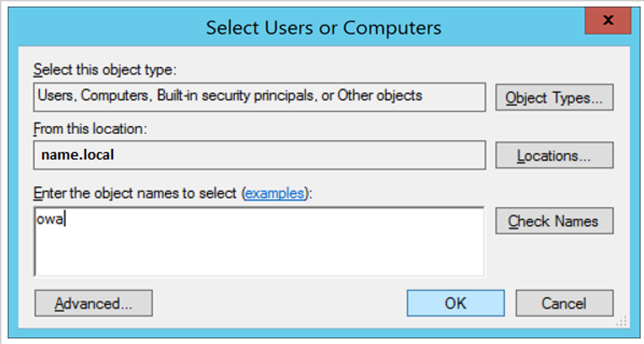Click empty space between Advanced and OK buttons
This screenshot has width=644, height=344.
(279, 304)
